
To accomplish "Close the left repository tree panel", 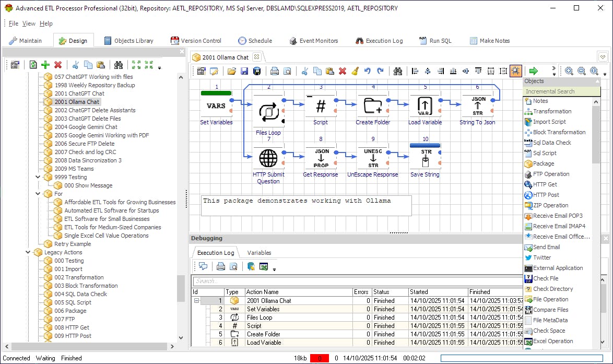I will click(x=182, y=51).
